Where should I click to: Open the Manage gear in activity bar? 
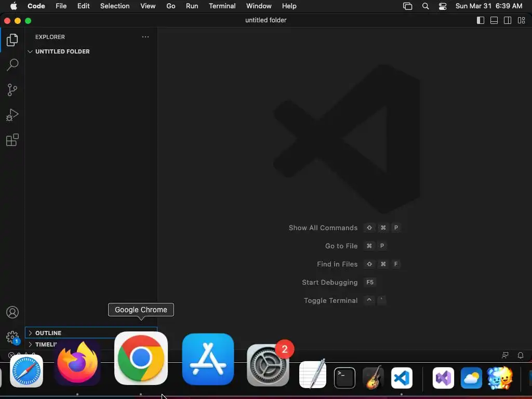point(12,337)
